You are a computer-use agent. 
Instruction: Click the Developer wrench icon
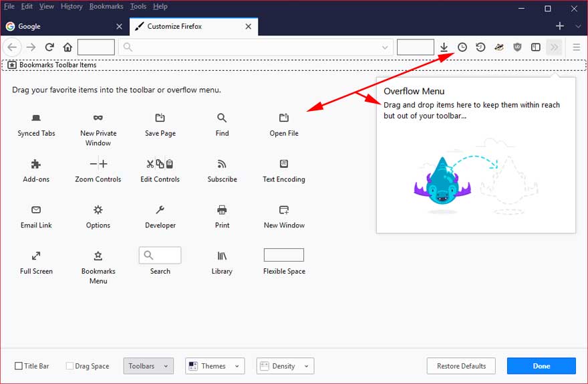(x=160, y=210)
